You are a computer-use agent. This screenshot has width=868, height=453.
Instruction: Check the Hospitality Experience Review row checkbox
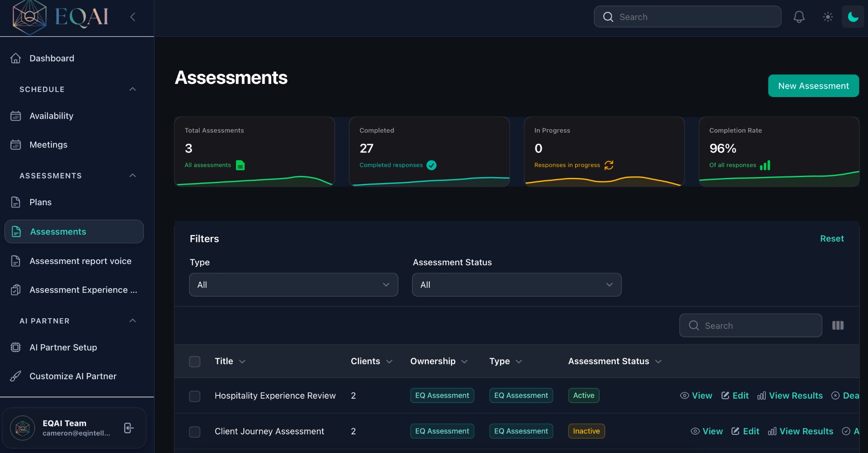click(195, 396)
